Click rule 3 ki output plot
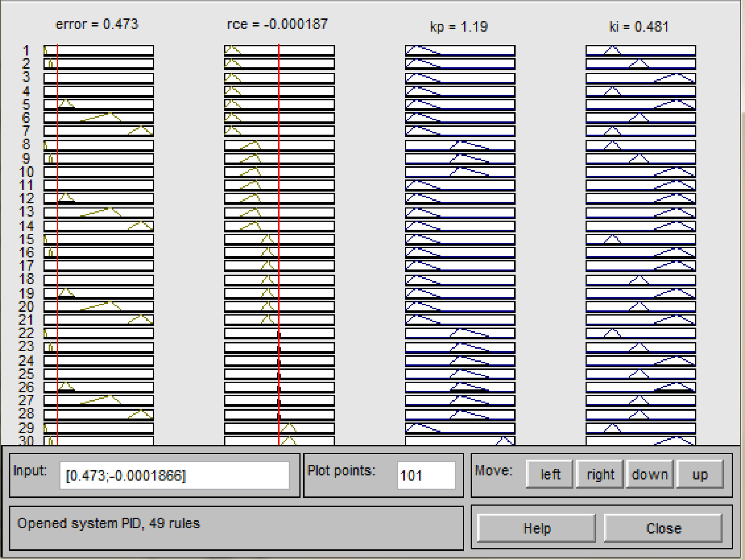Image resolution: width=745 pixels, height=560 pixels. point(641,78)
